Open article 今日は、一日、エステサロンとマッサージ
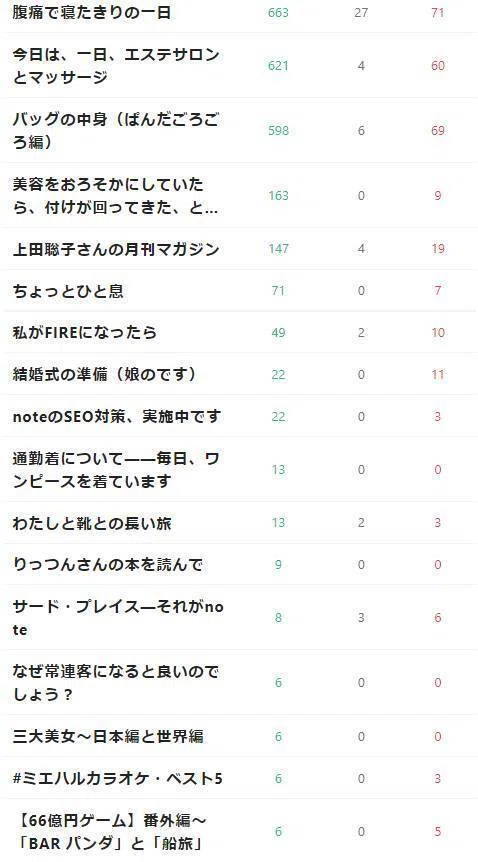478x862 pixels. [x=116, y=65]
